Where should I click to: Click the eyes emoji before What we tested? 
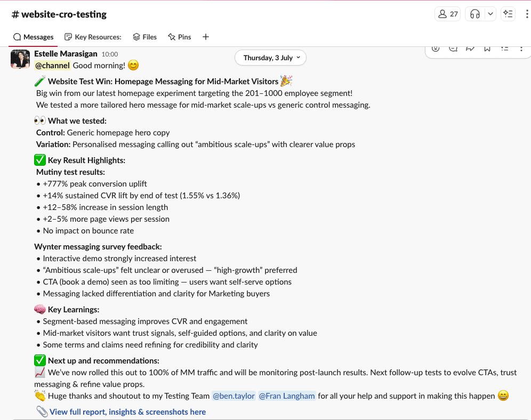pyautogui.click(x=39, y=120)
